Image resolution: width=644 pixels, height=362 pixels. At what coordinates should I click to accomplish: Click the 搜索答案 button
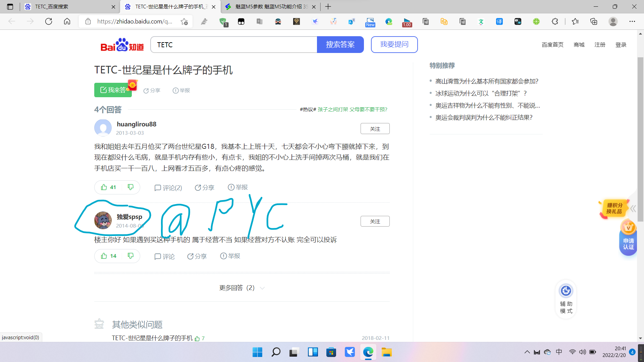pyautogui.click(x=340, y=45)
